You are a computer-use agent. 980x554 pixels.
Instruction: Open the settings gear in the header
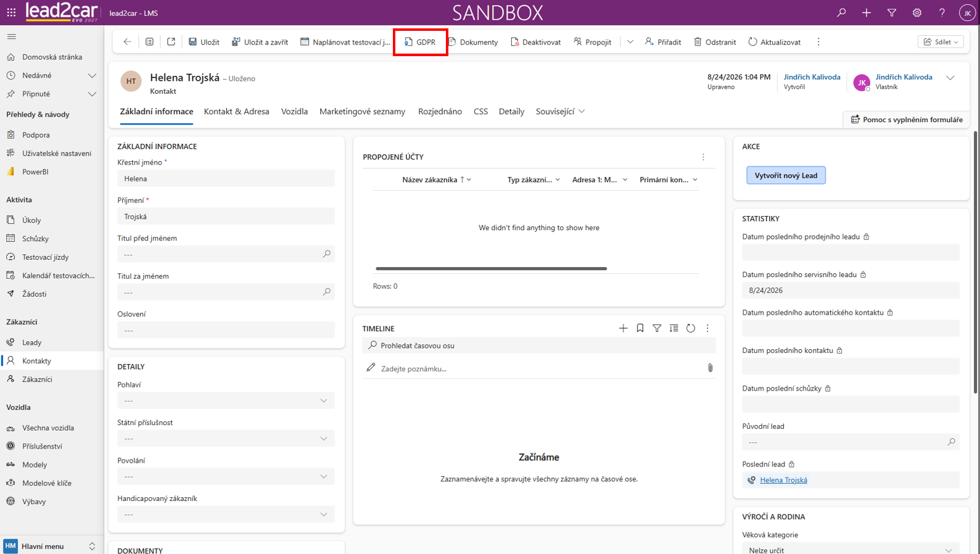(917, 12)
